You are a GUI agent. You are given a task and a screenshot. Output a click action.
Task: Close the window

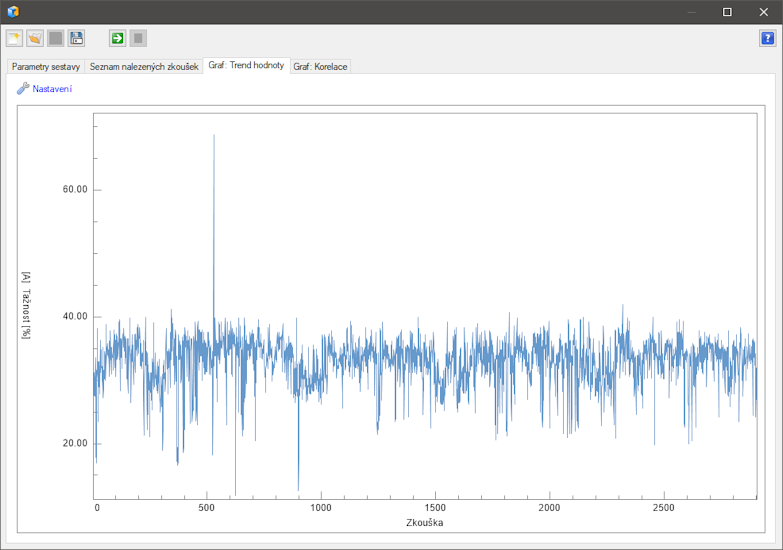(764, 12)
